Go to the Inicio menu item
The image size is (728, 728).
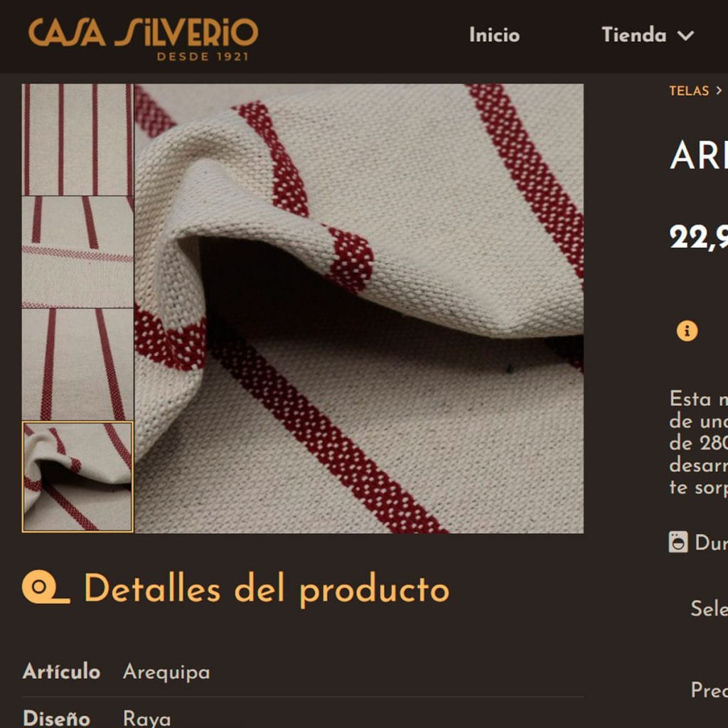pyautogui.click(x=494, y=36)
